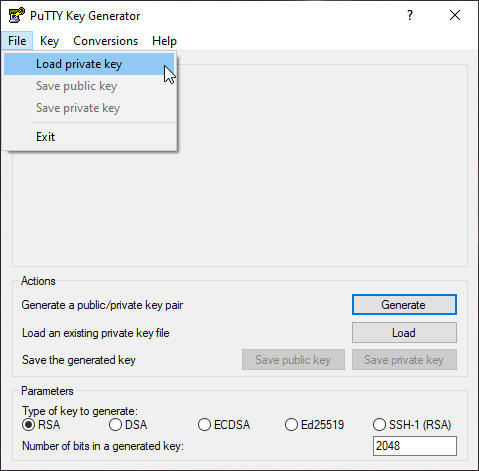This screenshot has height=471, width=479.
Task: Open the Help menu
Action: (x=164, y=41)
